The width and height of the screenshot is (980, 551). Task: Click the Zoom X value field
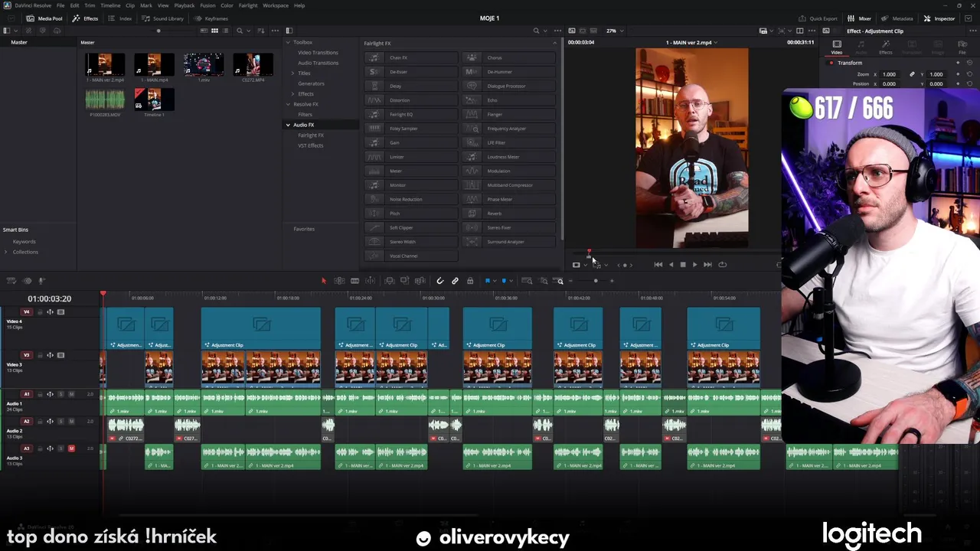point(889,74)
